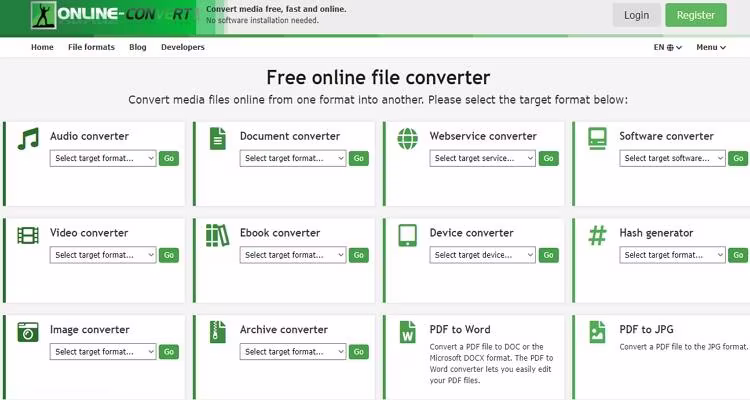
Task: Open Audio converter target format dropdown
Action: pyautogui.click(x=103, y=158)
